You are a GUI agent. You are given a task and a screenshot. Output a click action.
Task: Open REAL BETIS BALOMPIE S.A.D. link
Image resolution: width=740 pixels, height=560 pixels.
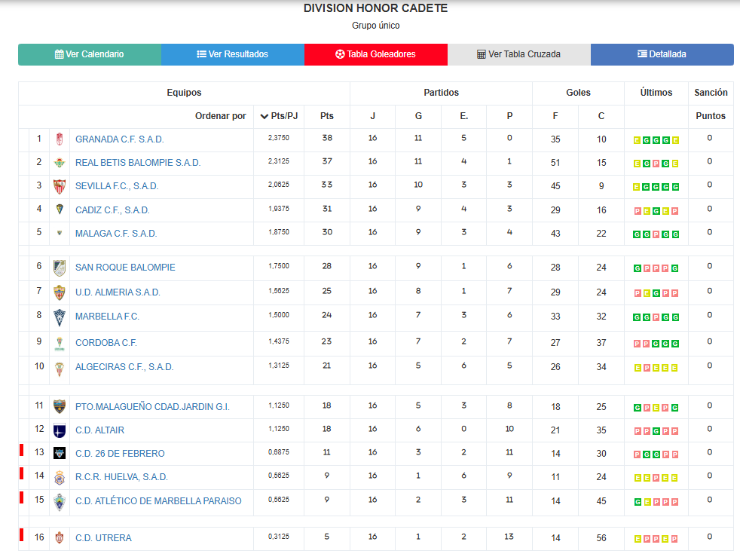[138, 163]
